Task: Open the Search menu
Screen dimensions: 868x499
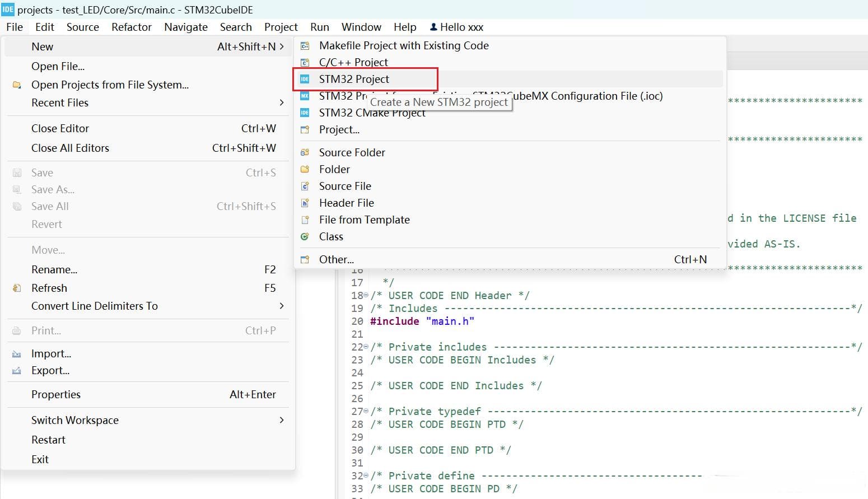Action: (236, 27)
